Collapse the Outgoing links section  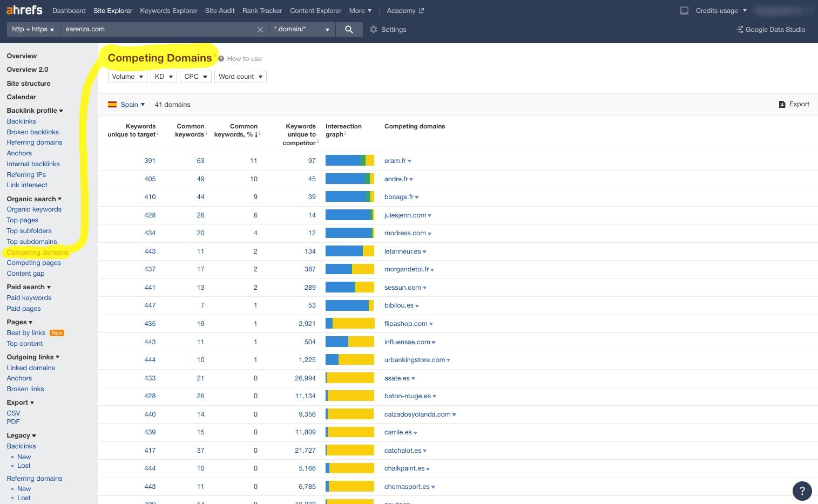coord(33,357)
